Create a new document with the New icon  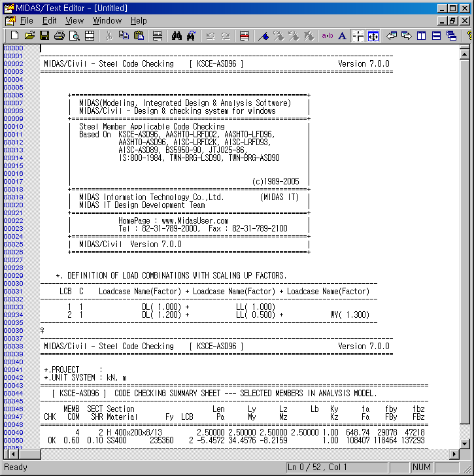point(14,36)
